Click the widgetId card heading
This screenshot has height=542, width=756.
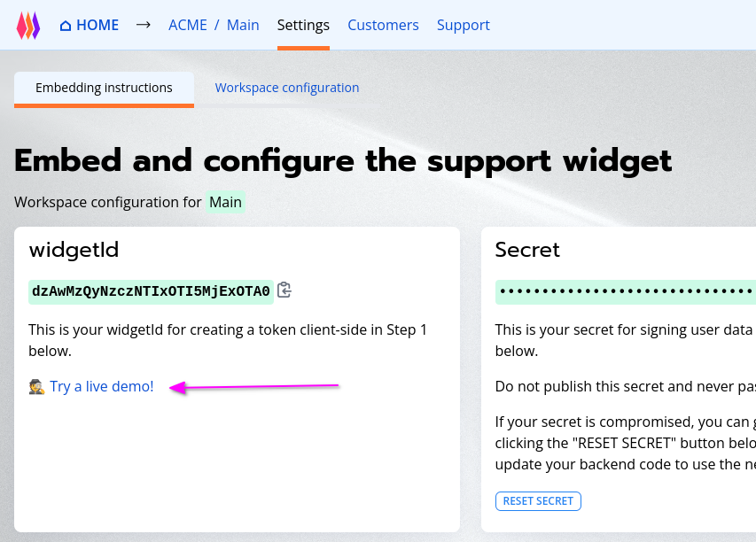pyautogui.click(x=74, y=250)
